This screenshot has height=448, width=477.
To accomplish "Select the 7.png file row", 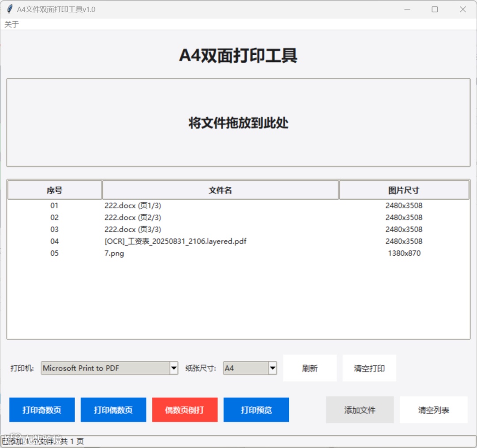I will click(238, 253).
